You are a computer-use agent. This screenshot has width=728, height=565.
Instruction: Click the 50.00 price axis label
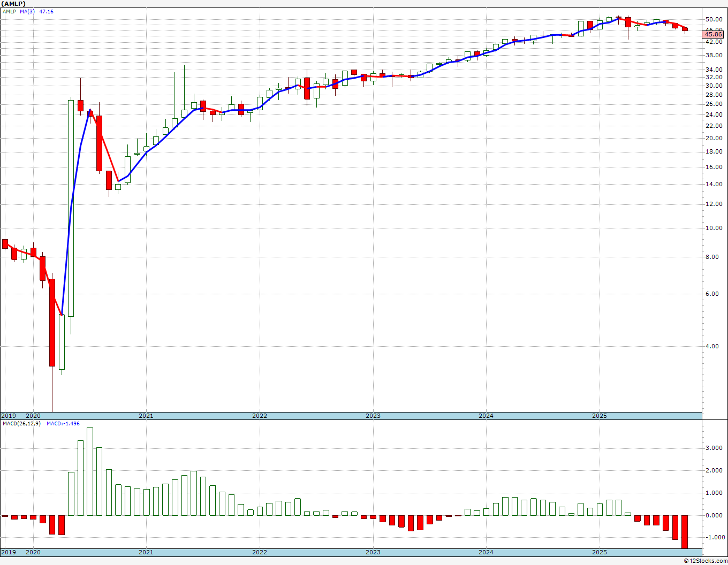click(x=714, y=19)
